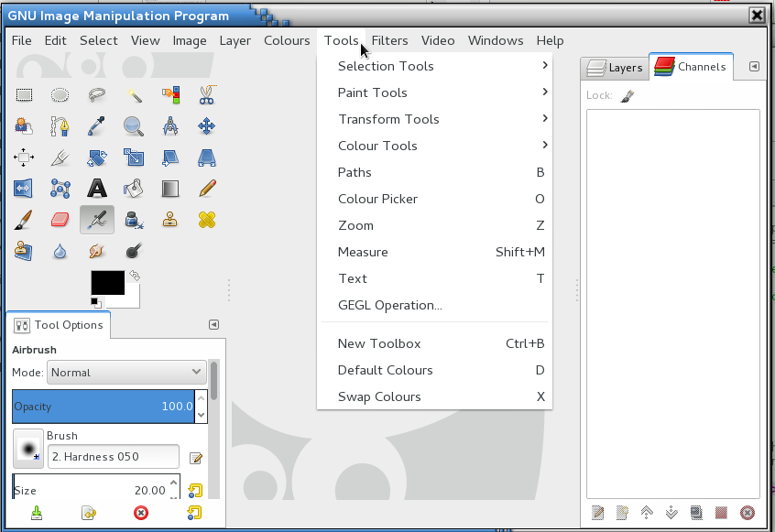Expand the Selection Tools submenu
The width and height of the screenshot is (775, 532).
[434, 66]
